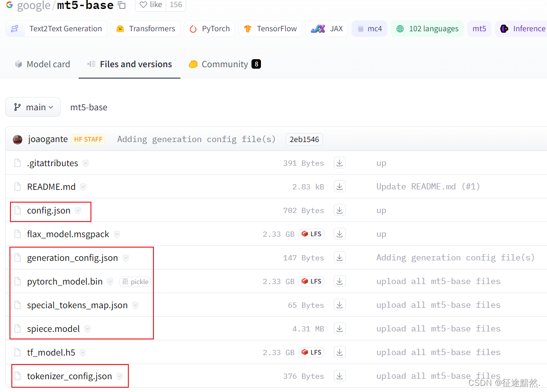This screenshot has width=547, height=392.
Task: Click the security shield next to config.json
Action: pos(78,211)
